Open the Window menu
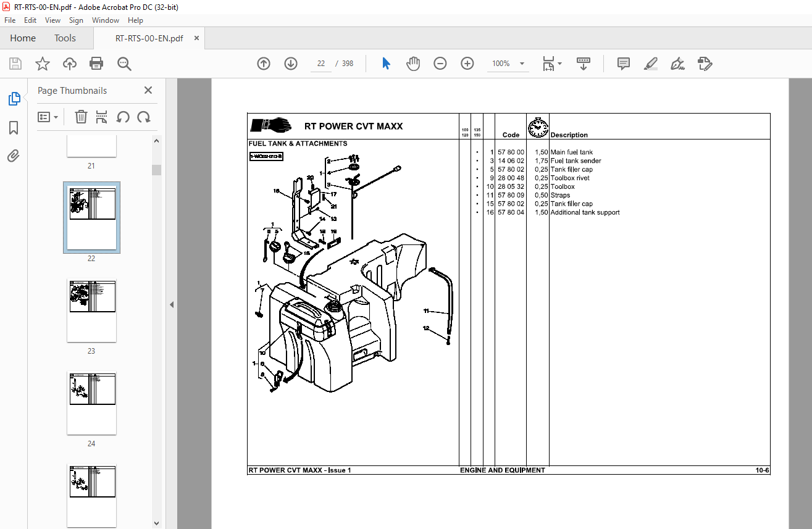Image resolution: width=812 pixels, height=529 pixels. [x=106, y=20]
